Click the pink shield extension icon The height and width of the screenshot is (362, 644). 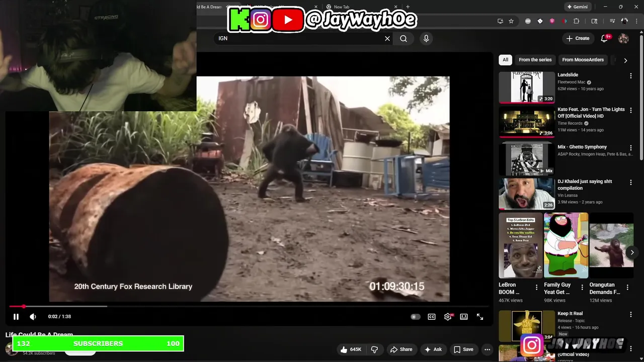[x=552, y=21]
